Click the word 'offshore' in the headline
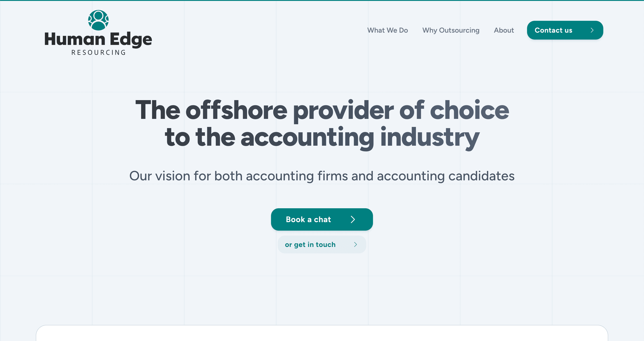Viewport: 644px width, 341px height. 236,110
